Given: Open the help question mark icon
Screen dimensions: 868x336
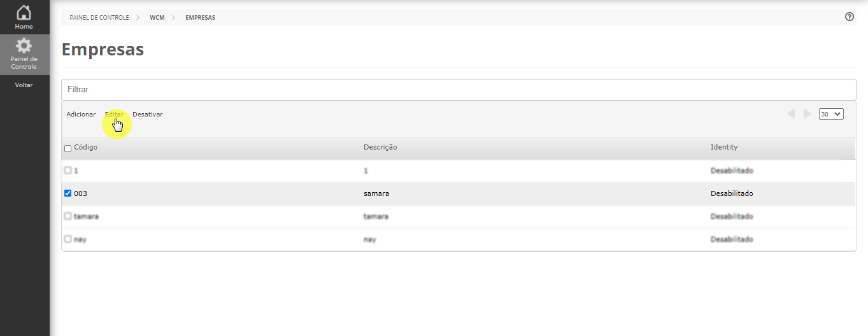Looking at the screenshot, I should [849, 17].
